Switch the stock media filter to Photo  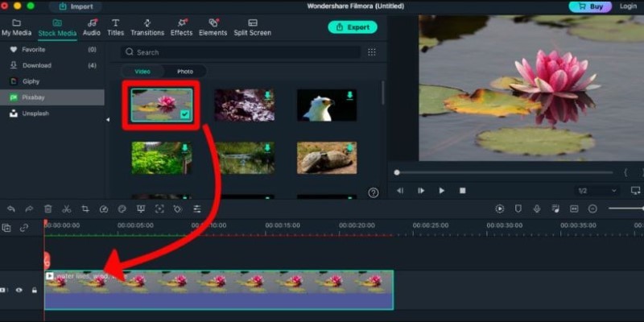tap(185, 72)
